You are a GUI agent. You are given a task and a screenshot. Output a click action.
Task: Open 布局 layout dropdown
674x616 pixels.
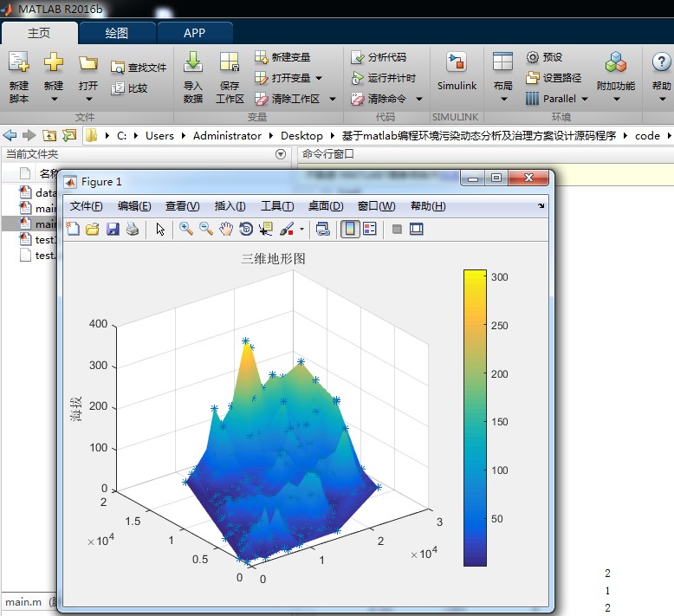tap(503, 77)
